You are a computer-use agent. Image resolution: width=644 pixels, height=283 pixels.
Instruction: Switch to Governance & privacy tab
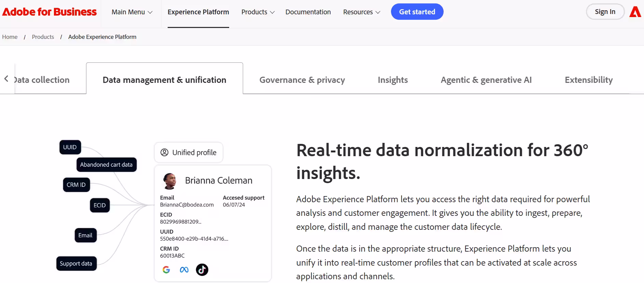(x=302, y=80)
